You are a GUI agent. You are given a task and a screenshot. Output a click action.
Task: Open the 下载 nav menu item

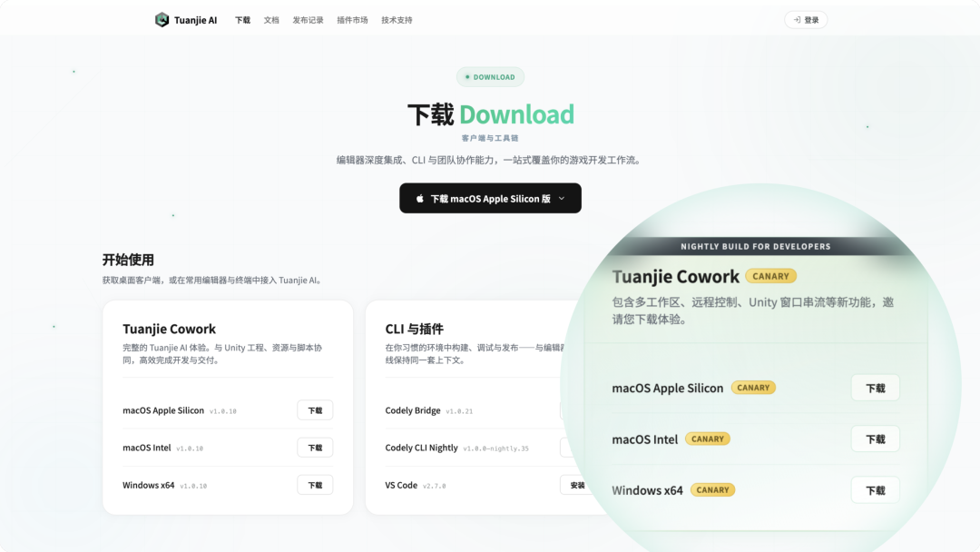coord(242,20)
